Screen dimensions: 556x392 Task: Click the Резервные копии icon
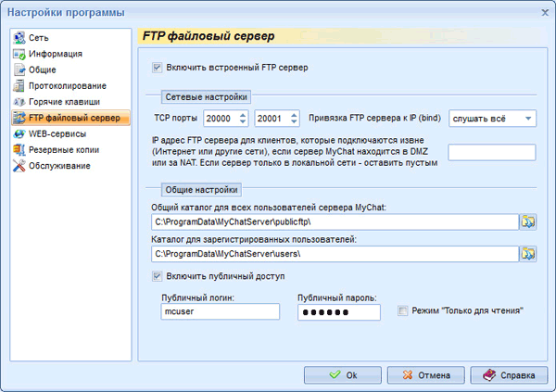click(19, 149)
